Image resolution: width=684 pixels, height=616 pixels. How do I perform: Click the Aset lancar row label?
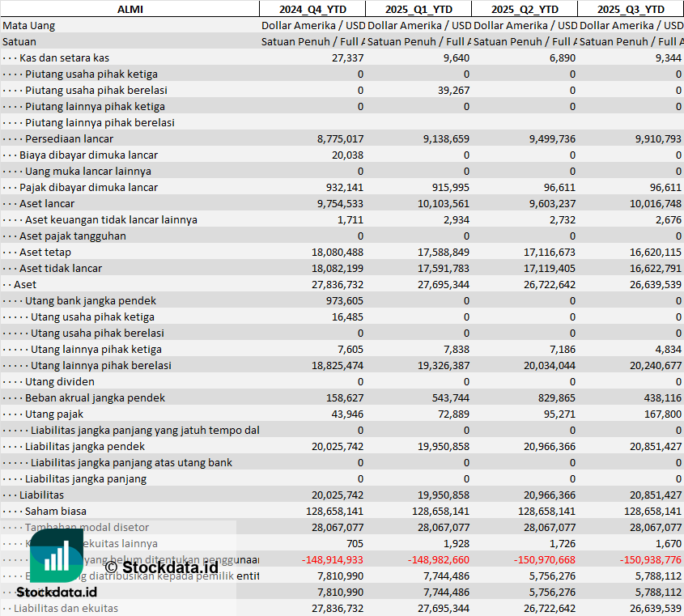tap(47, 203)
